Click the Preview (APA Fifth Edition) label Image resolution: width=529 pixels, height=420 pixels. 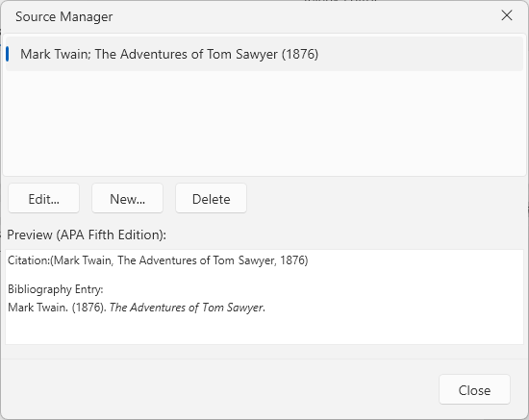coord(87,235)
